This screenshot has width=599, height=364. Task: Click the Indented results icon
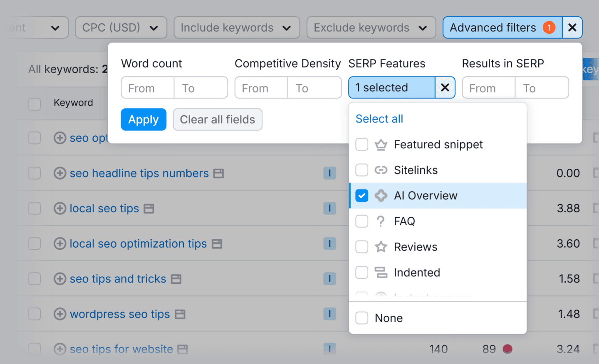pyautogui.click(x=381, y=272)
